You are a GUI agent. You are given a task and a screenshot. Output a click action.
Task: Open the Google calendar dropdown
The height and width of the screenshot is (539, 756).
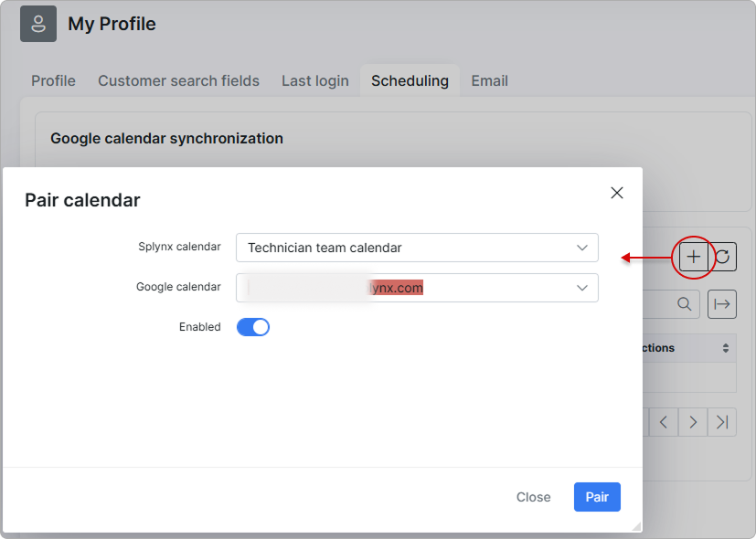pos(417,288)
